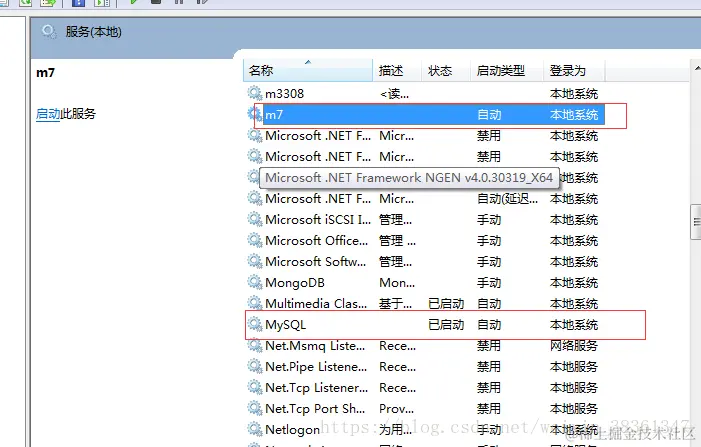
Task: Select the Multimedia Clas... service name
Action: point(316,304)
